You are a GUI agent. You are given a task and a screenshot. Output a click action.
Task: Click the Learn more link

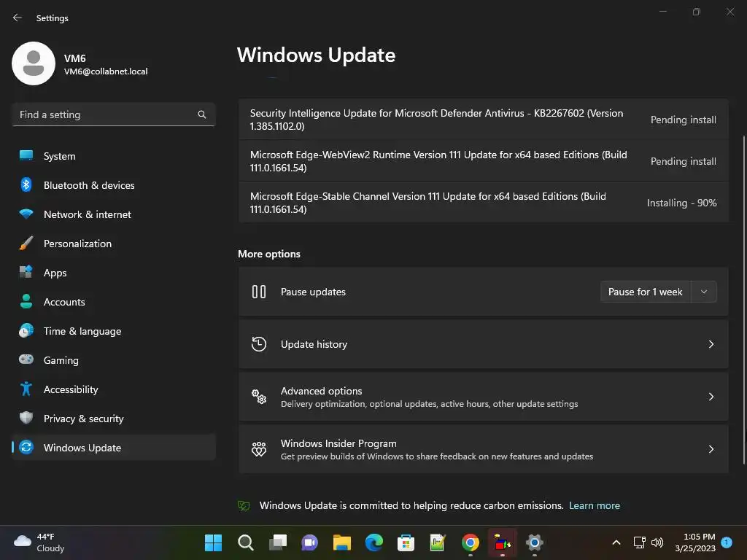pyautogui.click(x=594, y=505)
